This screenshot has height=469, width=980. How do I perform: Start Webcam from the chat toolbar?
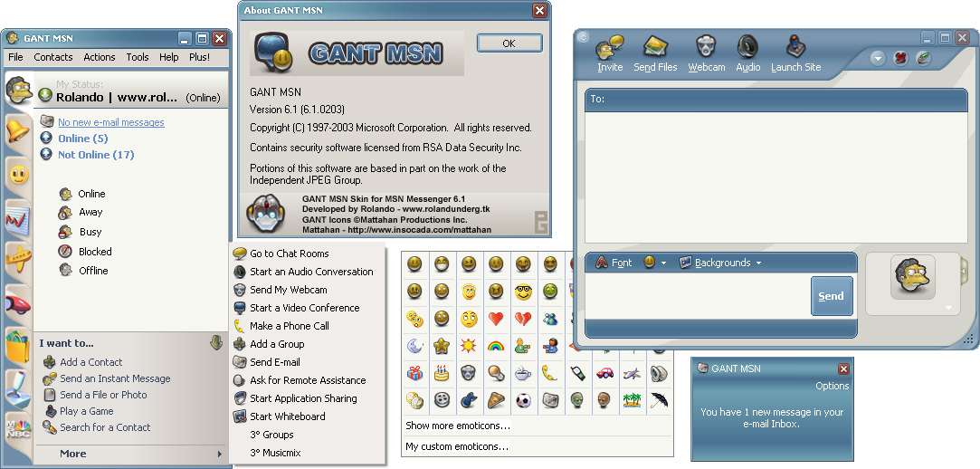click(706, 47)
